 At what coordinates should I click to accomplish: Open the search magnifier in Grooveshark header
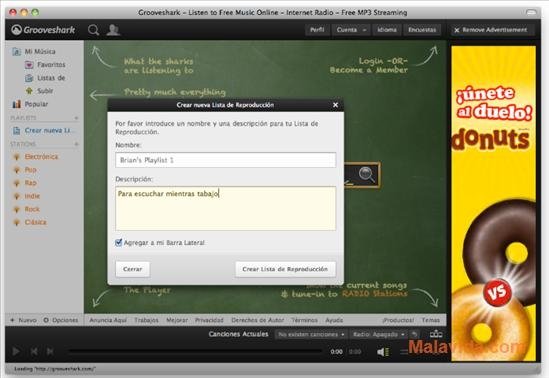(93, 30)
